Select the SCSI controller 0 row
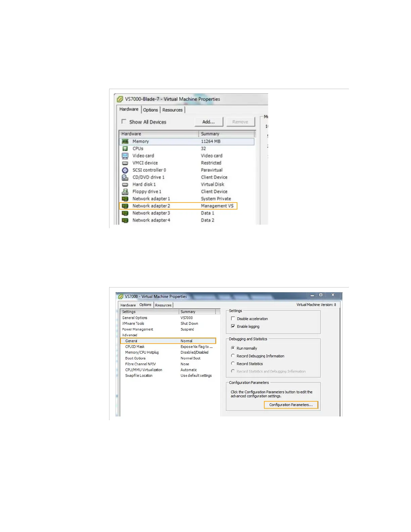The width and height of the screenshot is (411, 532). (187, 170)
